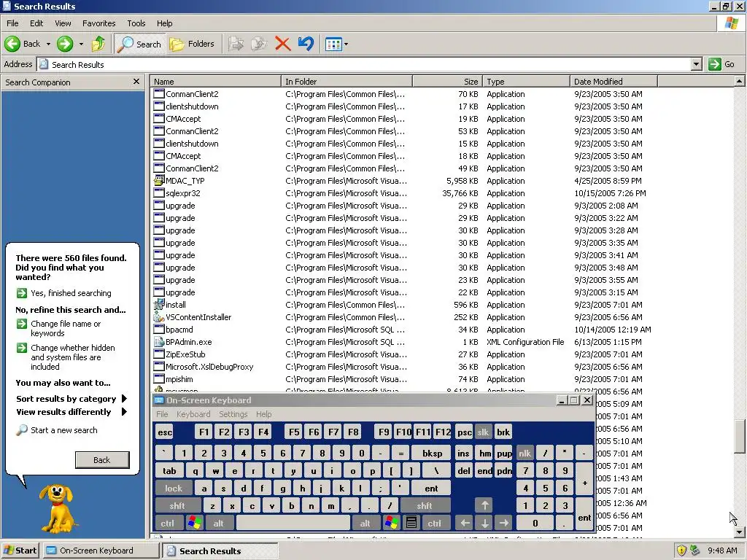Open the Forward history dropdown arrow
Screen dimensions: 747x560
(x=81, y=44)
